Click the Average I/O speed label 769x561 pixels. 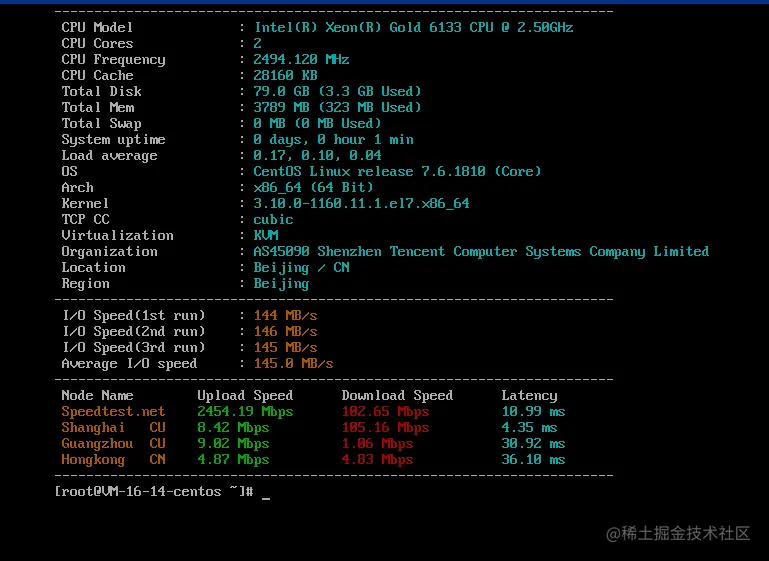click(129, 363)
